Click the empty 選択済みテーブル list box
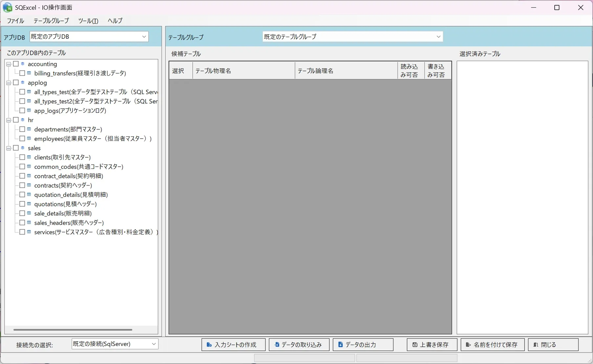 pyautogui.click(x=522, y=197)
